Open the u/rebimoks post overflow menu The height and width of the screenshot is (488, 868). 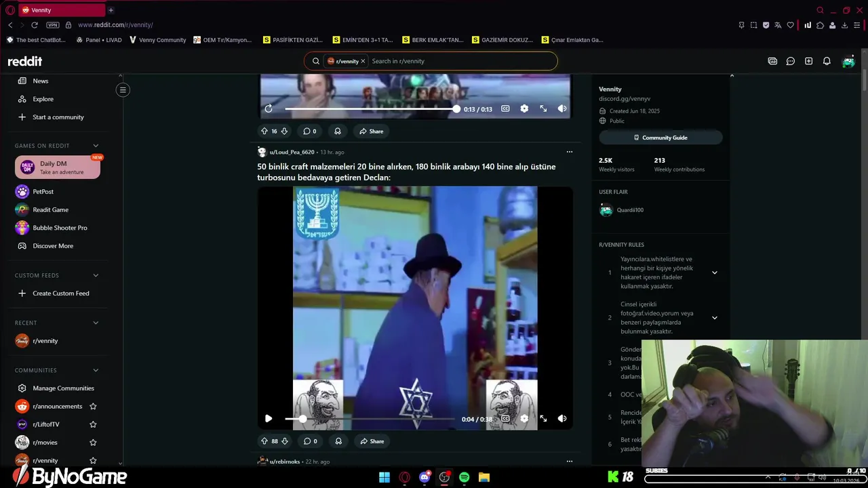(570, 462)
